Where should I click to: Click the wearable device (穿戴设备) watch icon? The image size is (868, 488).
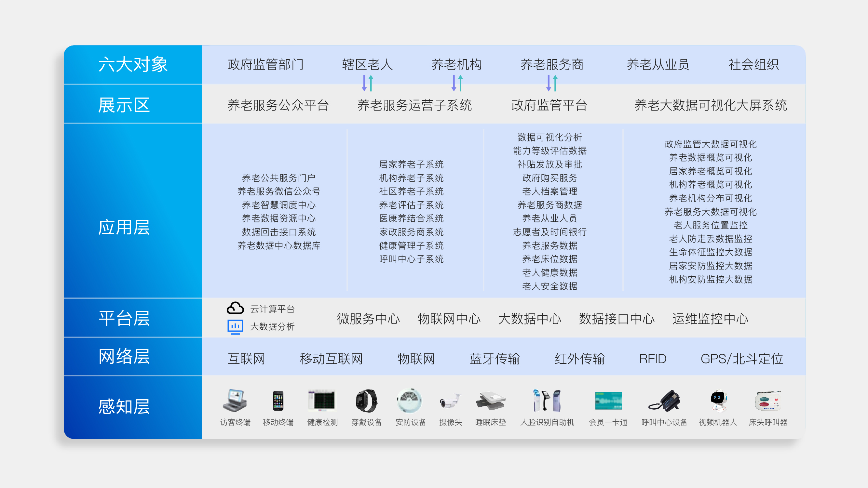[x=366, y=401]
